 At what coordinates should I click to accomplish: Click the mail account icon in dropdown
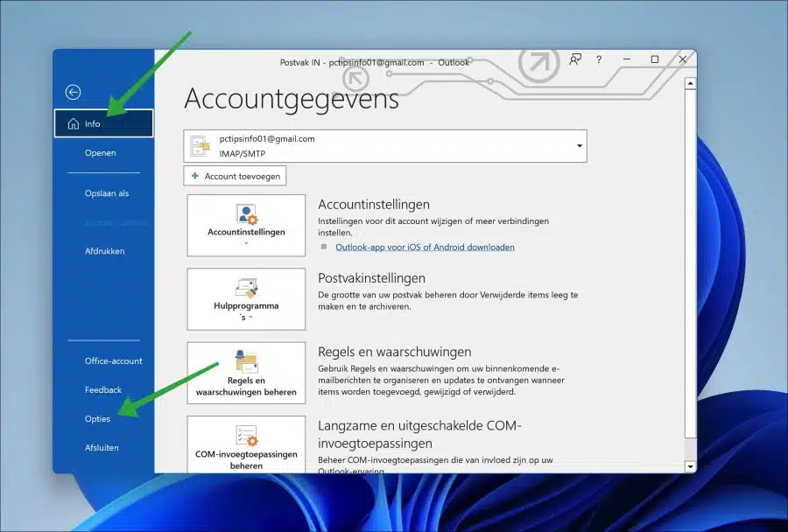[200, 146]
